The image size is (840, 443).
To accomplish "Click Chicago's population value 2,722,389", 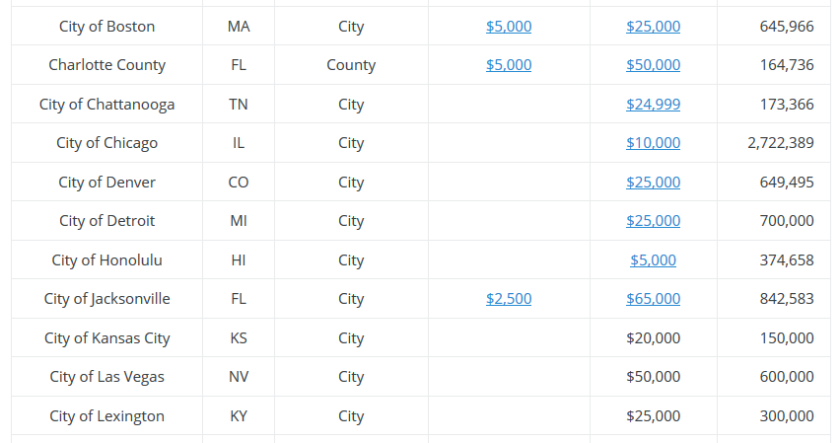I will (x=780, y=143).
